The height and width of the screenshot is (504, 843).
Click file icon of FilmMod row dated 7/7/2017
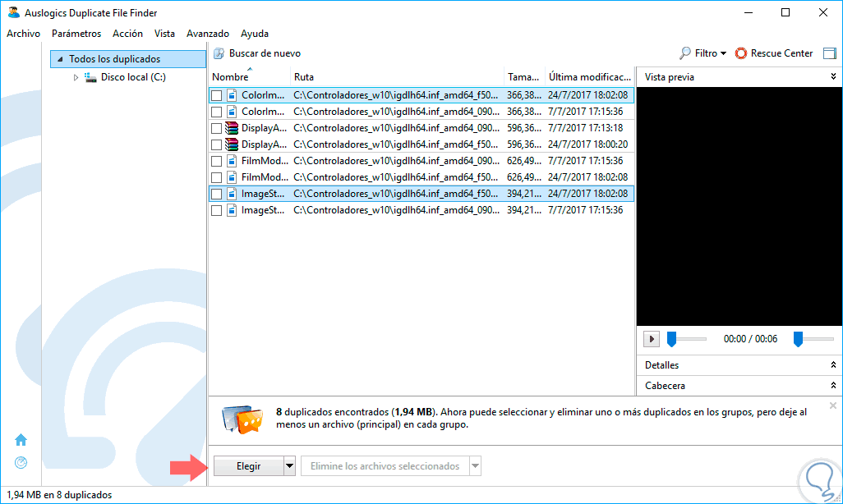232,161
